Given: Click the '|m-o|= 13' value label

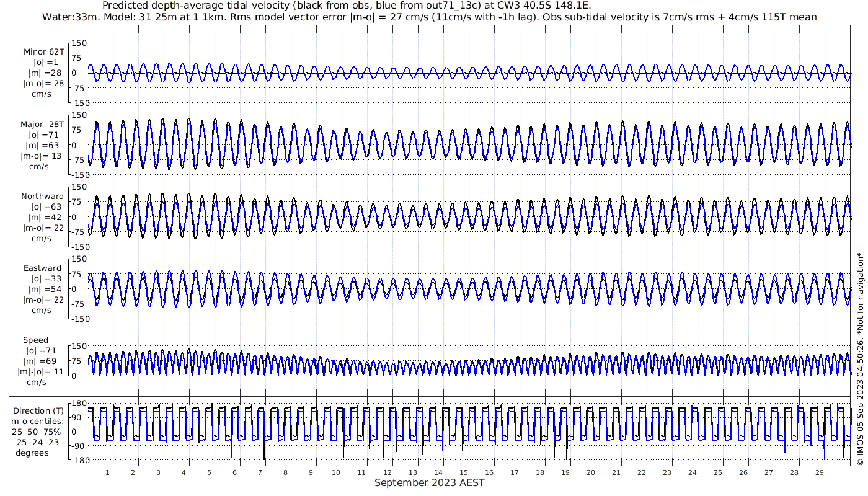Looking at the screenshot, I should [x=42, y=156].
